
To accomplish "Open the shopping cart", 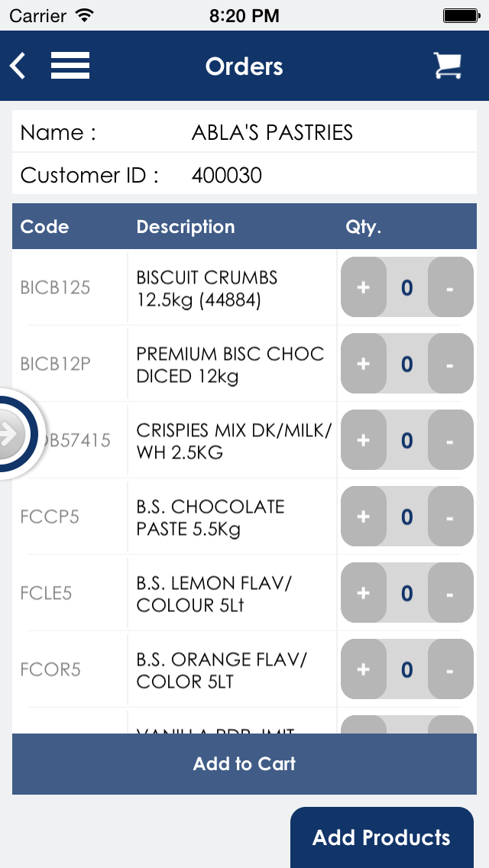I will (x=448, y=66).
